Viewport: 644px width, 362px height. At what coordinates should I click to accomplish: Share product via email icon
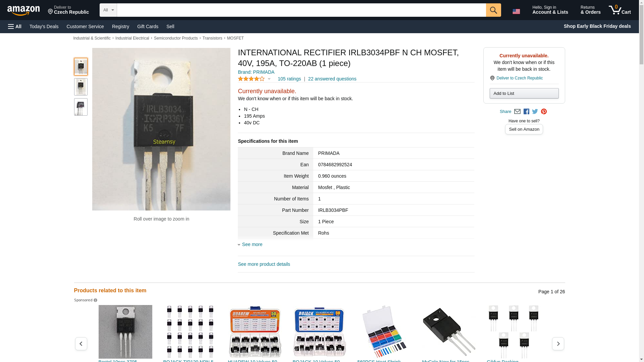click(517, 112)
